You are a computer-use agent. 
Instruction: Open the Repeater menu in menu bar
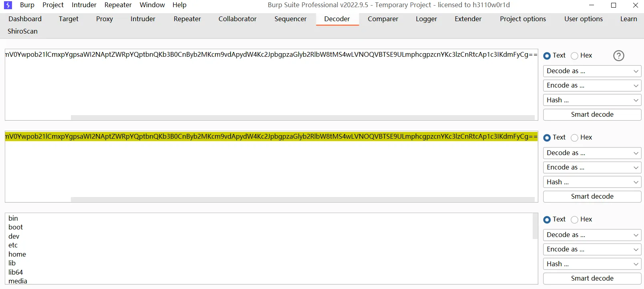118,5
